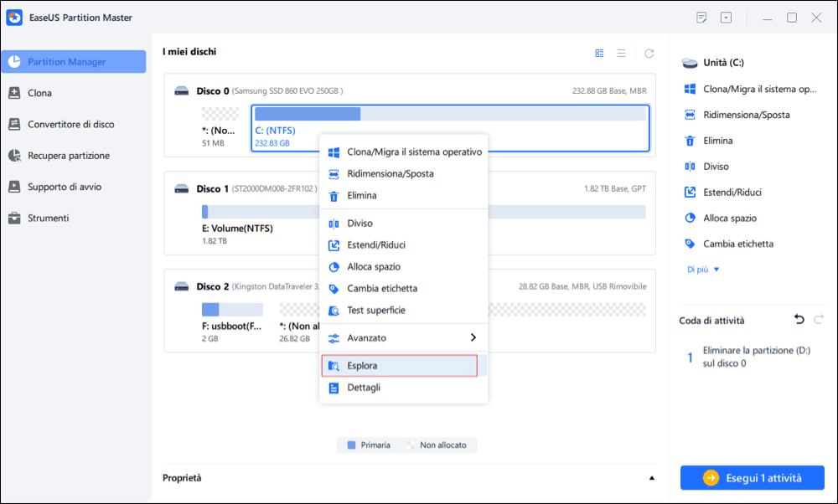
Task: Click the 28.82 GB Base, MBR, USB Rimovibile label
Action: coord(582,286)
